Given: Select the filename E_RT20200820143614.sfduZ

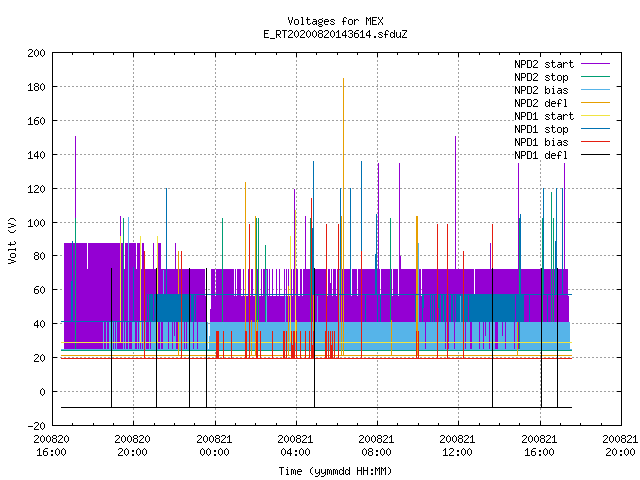Looking at the screenshot, I should 335,34.
